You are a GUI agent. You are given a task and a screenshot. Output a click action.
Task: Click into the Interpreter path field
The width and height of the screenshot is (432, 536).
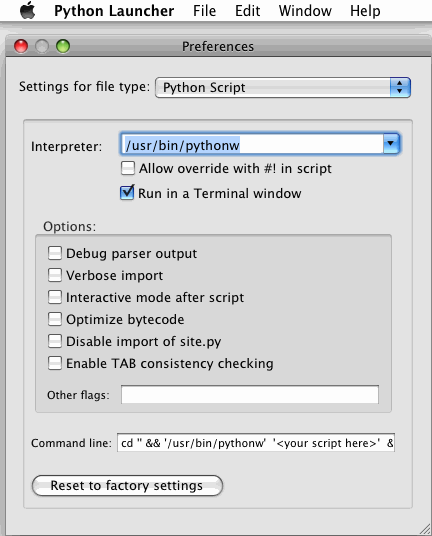[x=252, y=144]
